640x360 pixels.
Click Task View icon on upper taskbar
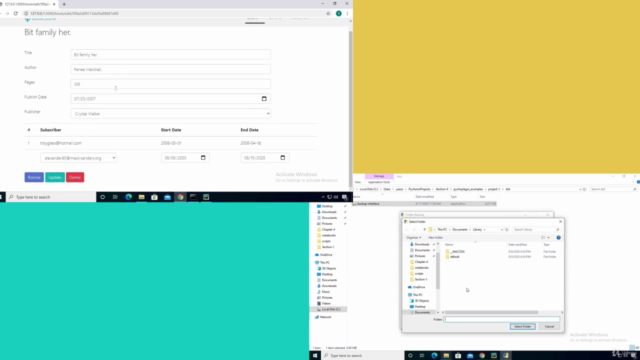[116, 197]
